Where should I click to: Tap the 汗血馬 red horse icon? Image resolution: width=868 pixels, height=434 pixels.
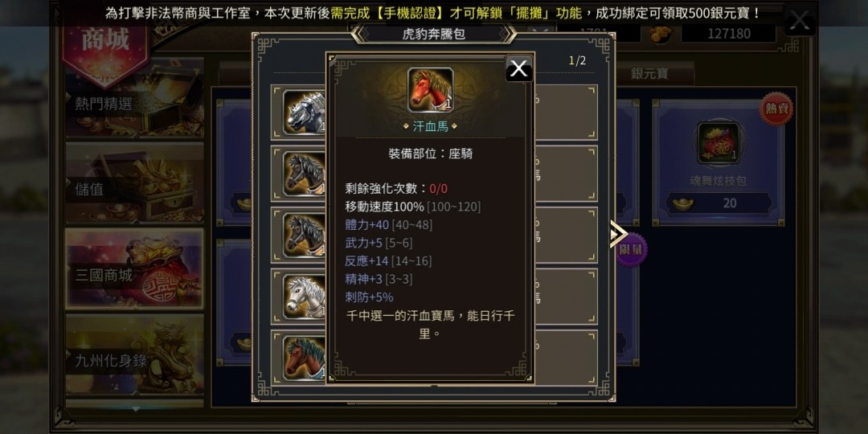(x=431, y=90)
